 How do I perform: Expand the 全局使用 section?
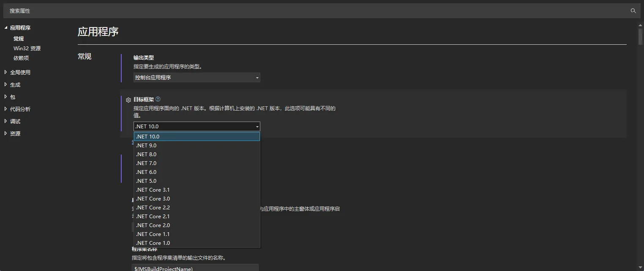6,72
